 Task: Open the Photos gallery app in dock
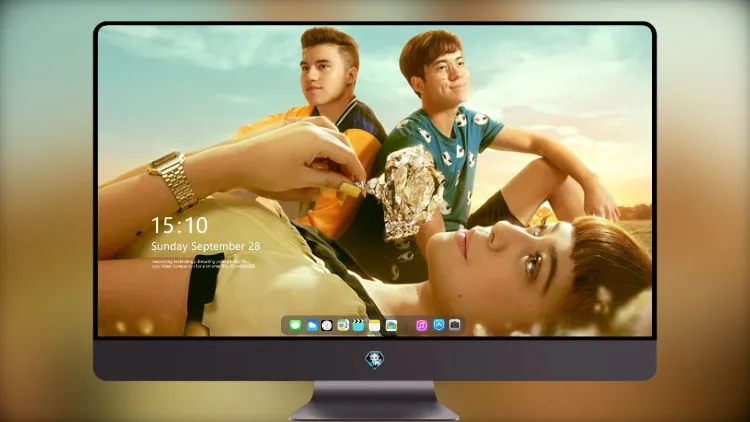(x=391, y=326)
